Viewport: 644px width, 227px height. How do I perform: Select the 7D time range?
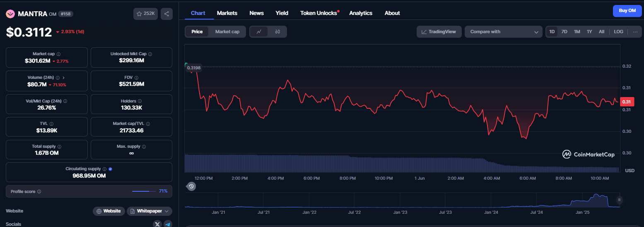pyautogui.click(x=564, y=32)
